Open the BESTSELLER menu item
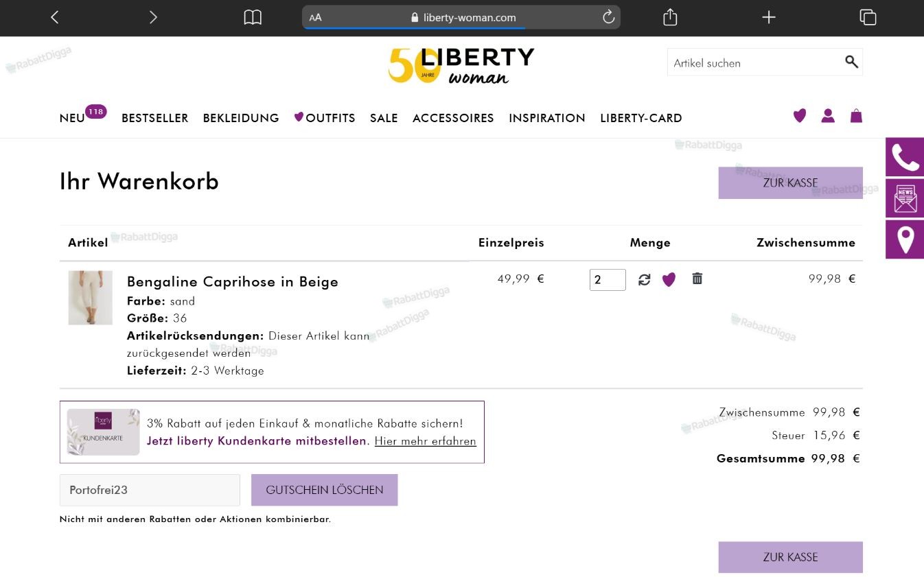This screenshot has height=577, width=924. pos(154,118)
